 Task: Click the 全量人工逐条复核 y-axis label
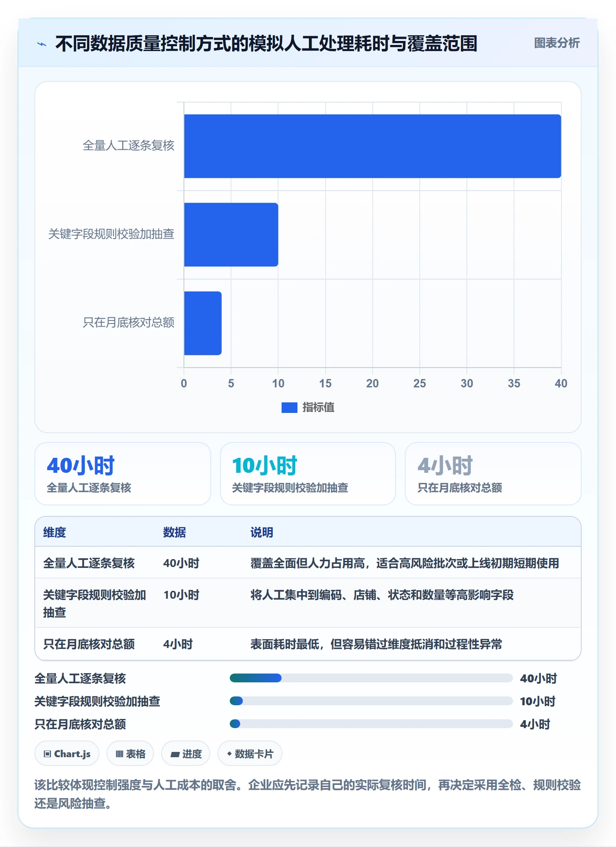(128, 146)
